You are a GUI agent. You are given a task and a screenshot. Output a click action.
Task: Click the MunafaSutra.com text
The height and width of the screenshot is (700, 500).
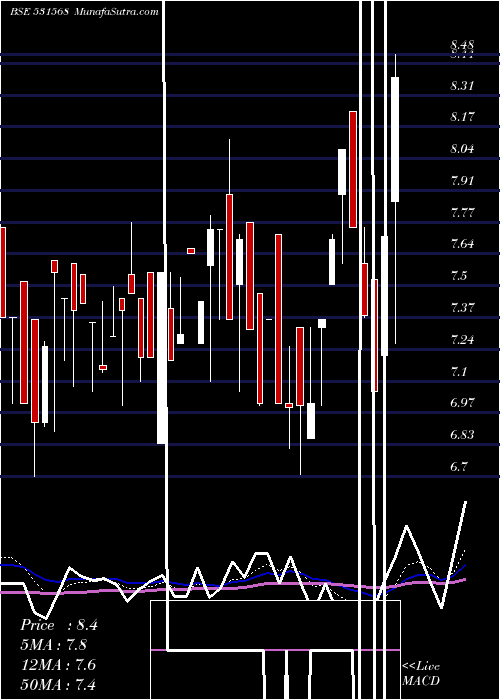coord(116,12)
